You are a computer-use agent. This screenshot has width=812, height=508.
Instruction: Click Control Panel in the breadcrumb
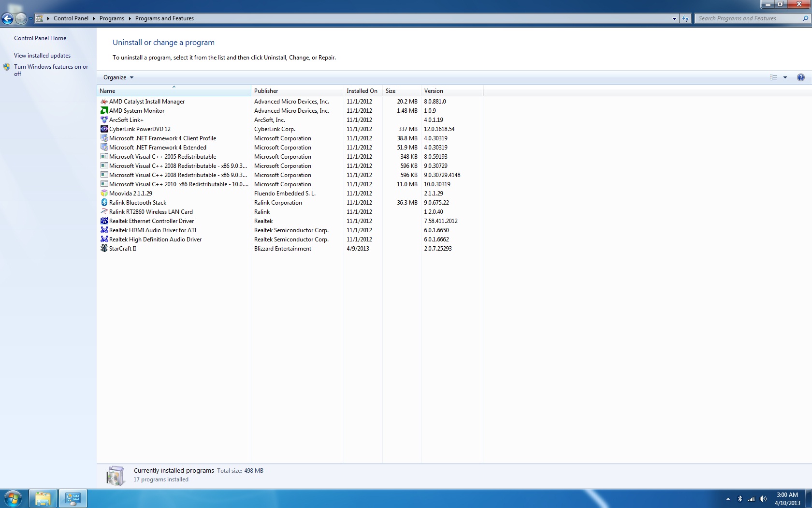71,18
